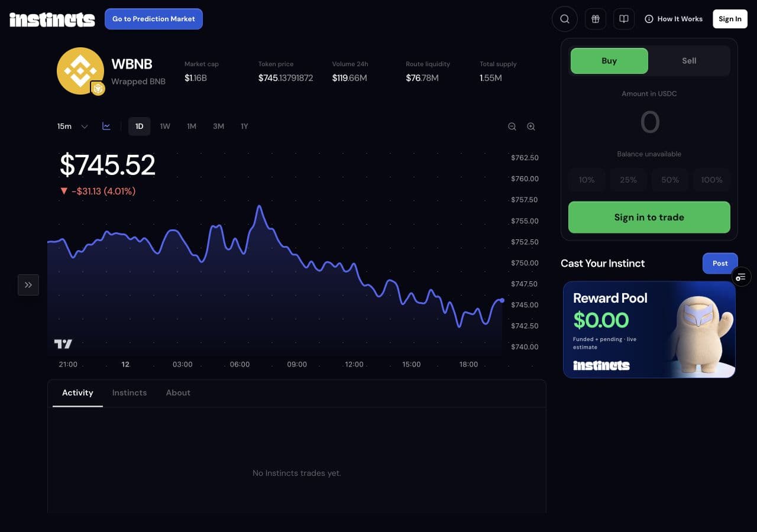
Task: Click the current price dot on chart
Action: point(502,300)
